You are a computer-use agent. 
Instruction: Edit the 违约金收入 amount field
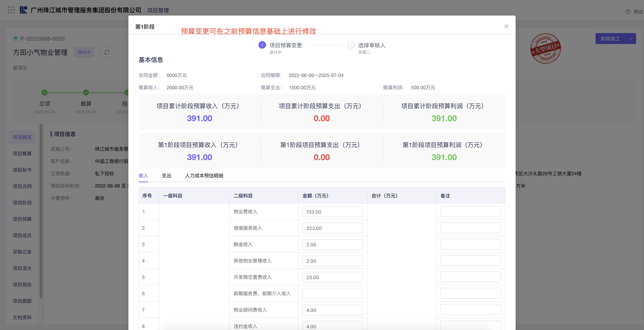pyautogui.click(x=333, y=326)
